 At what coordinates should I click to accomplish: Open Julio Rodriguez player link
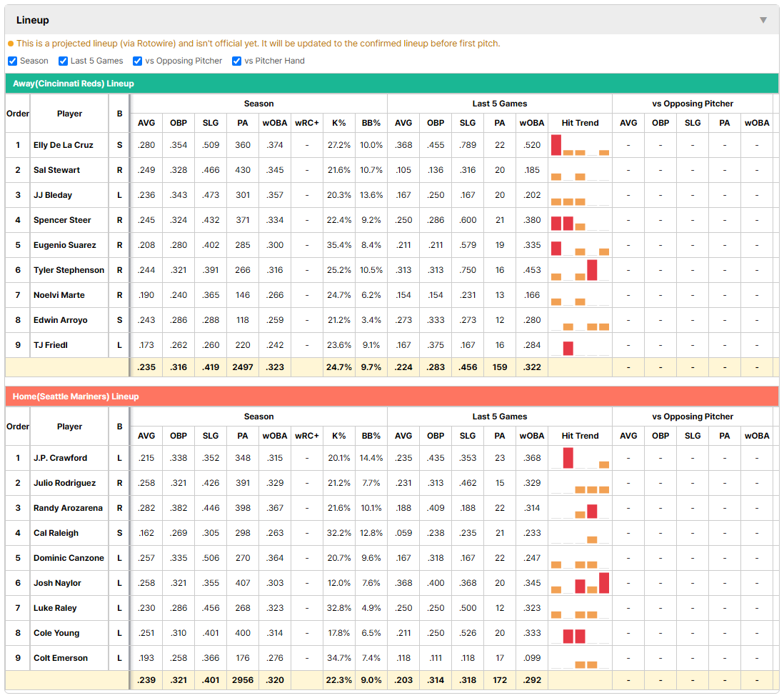(64, 483)
